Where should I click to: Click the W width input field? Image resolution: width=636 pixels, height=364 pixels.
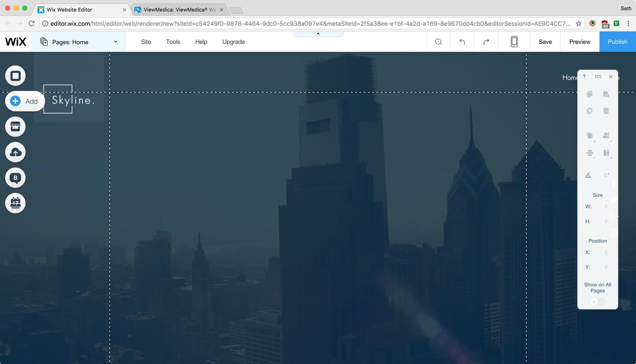[x=606, y=206]
